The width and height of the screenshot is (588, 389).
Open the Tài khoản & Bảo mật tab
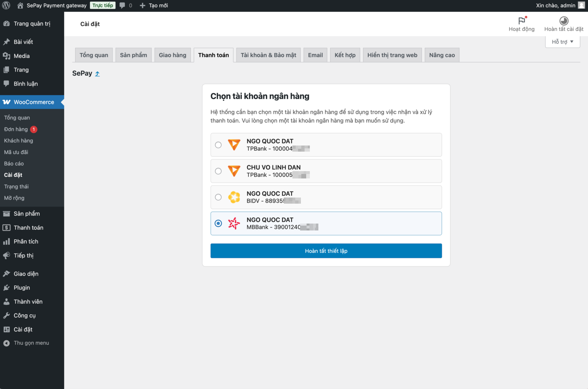(x=268, y=55)
